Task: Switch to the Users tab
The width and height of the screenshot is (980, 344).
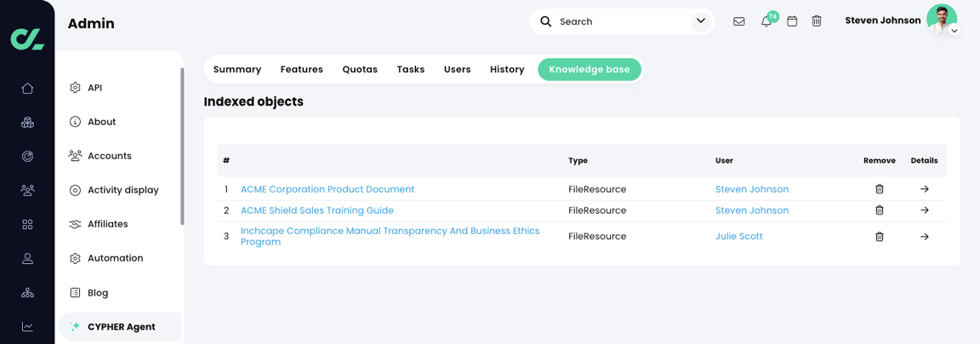Action: [458, 70]
